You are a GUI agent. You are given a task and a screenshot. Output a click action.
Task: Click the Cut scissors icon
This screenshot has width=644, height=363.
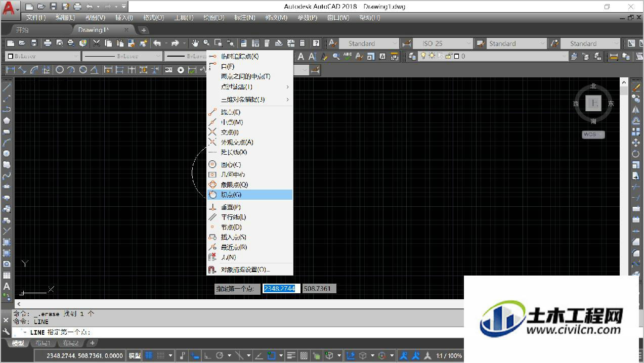point(96,43)
